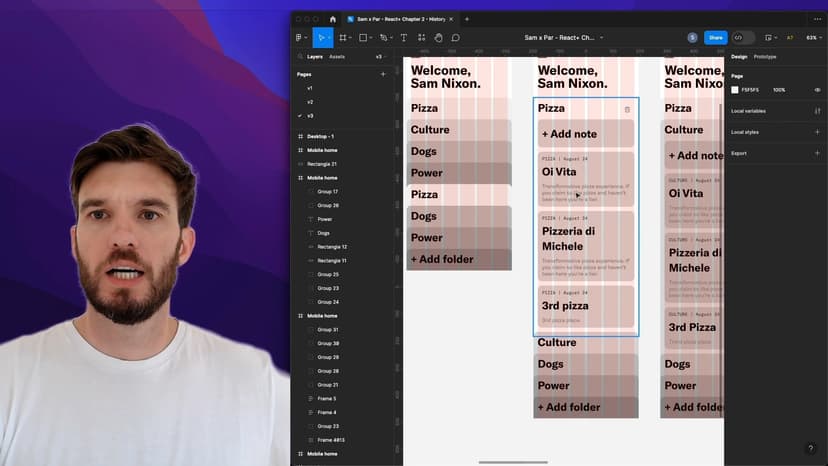Add a new page with Pages plus

coord(383,74)
